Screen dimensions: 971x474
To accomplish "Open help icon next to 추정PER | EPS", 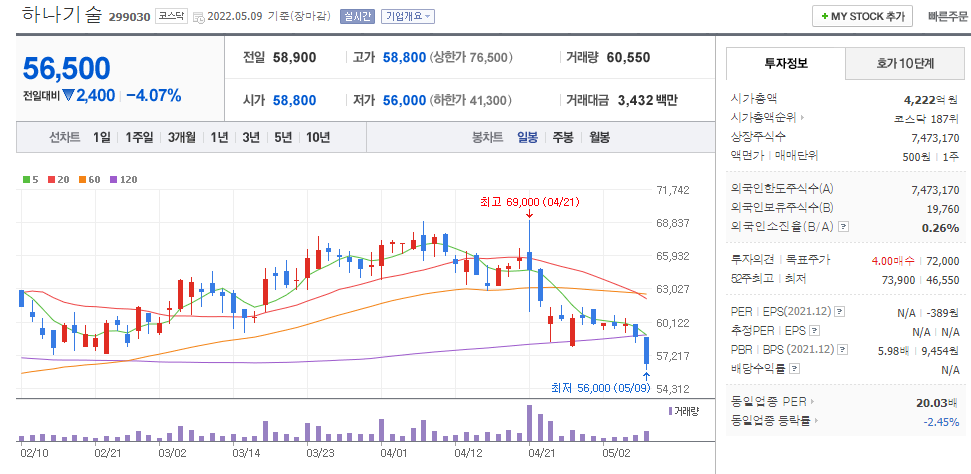I will [815, 330].
